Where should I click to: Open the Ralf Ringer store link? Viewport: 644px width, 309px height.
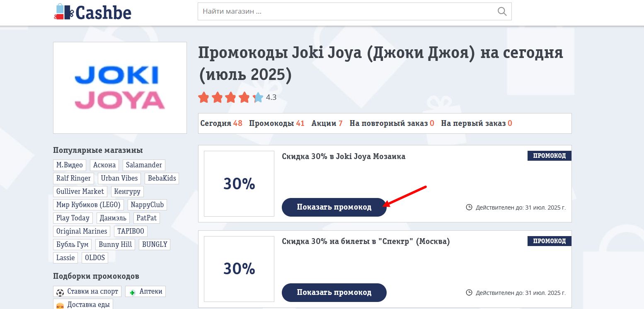pos(74,178)
